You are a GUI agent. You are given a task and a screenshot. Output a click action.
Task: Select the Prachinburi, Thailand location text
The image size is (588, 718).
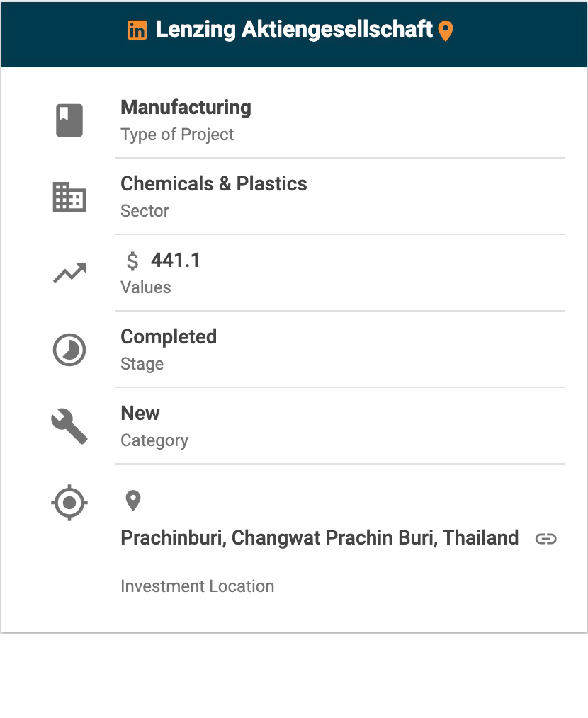point(320,538)
